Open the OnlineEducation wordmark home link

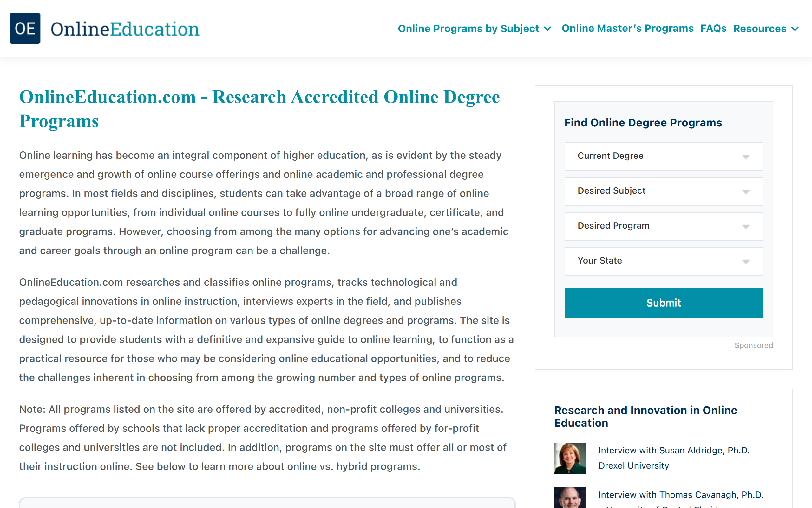(x=125, y=29)
